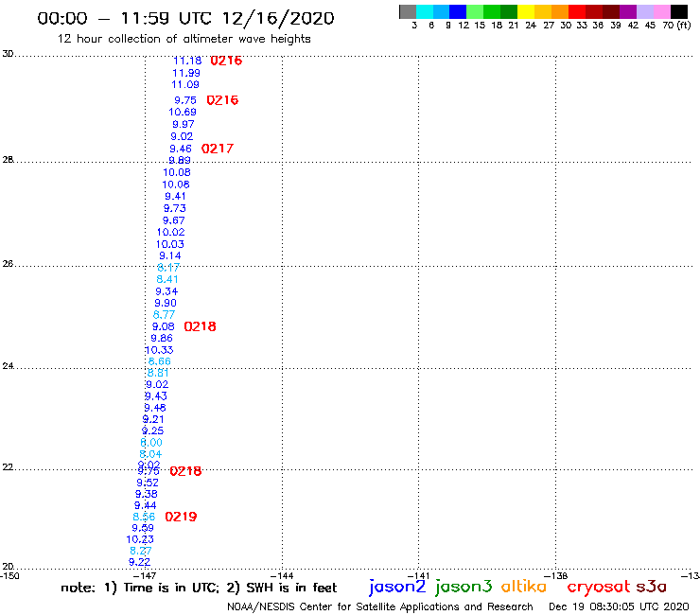The image size is (700, 615).
Task: Select the cyan 6 ft legend swatch
Action: pyautogui.click(x=425, y=11)
